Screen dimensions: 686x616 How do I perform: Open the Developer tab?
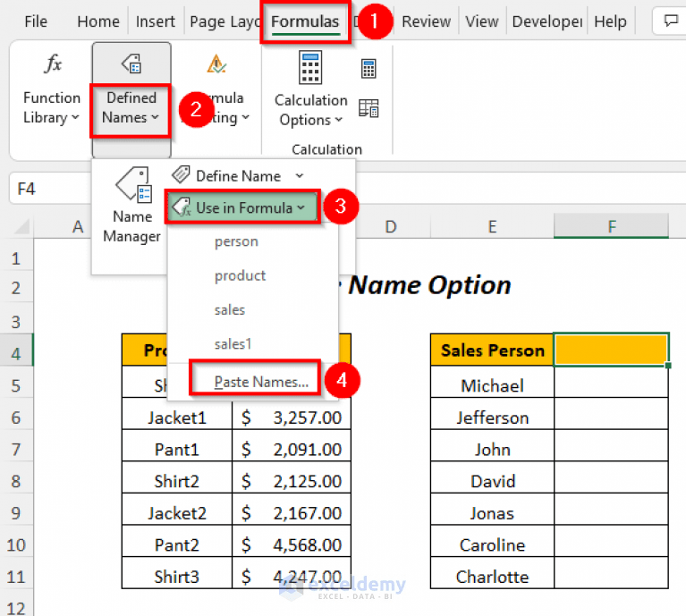pyautogui.click(x=546, y=21)
